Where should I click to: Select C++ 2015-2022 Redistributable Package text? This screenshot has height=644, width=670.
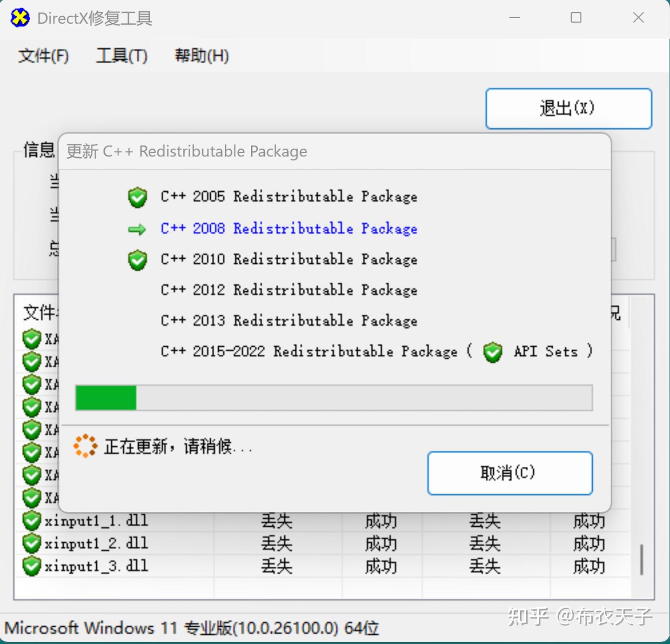tap(309, 351)
